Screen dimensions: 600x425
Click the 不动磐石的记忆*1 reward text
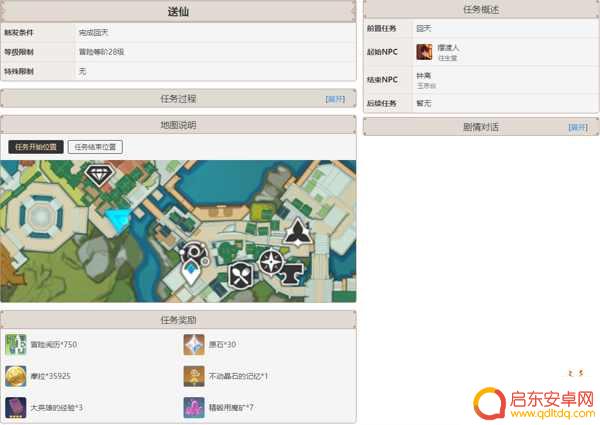coord(238,376)
